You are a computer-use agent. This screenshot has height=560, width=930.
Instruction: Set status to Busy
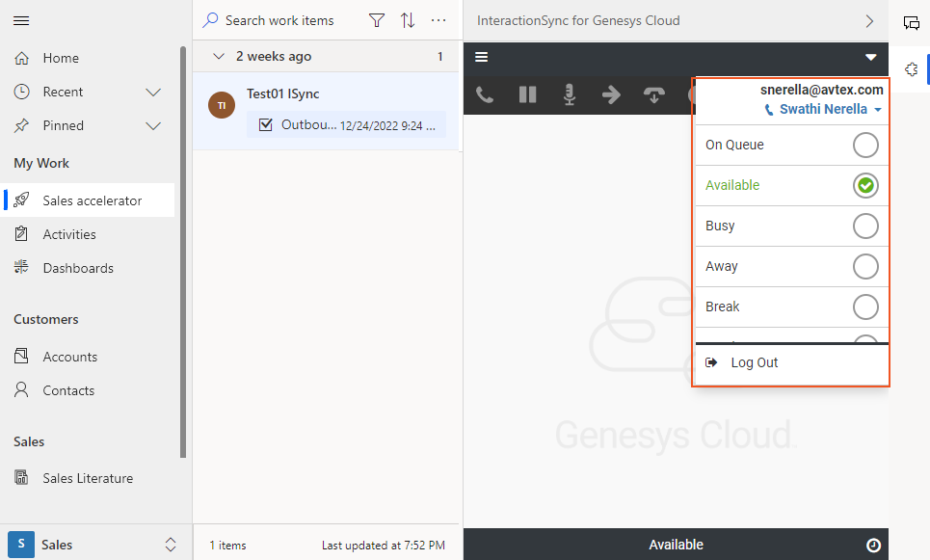tap(792, 226)
